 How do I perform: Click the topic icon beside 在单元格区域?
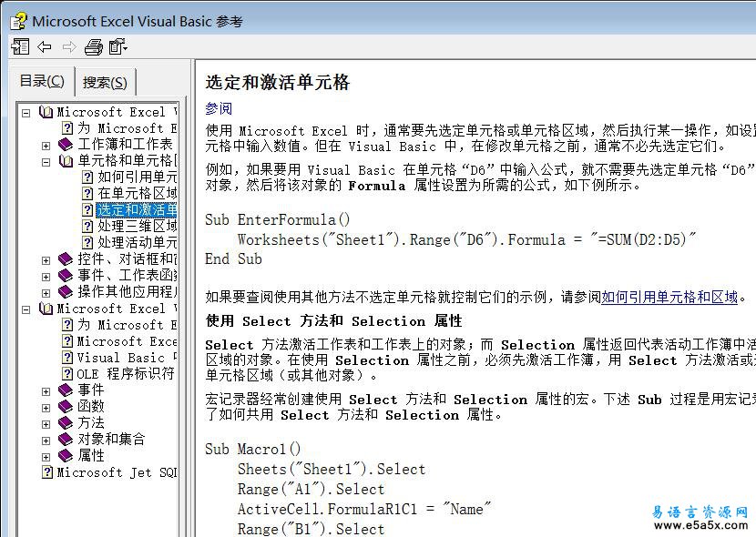[87, 194]
